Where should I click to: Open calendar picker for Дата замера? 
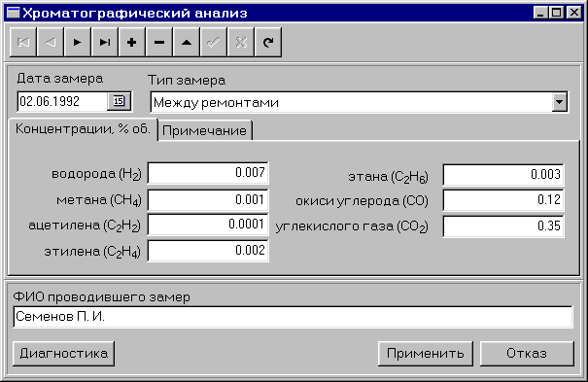tap(119, 101)
